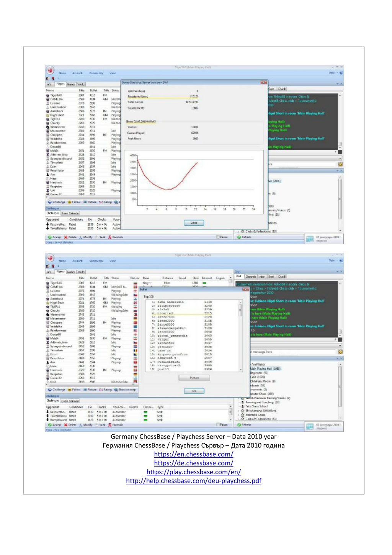The height and width of the screenshot is (555, 392).
Task: Open View menu in lower screenshot
Action: click(x=113, y=261)
